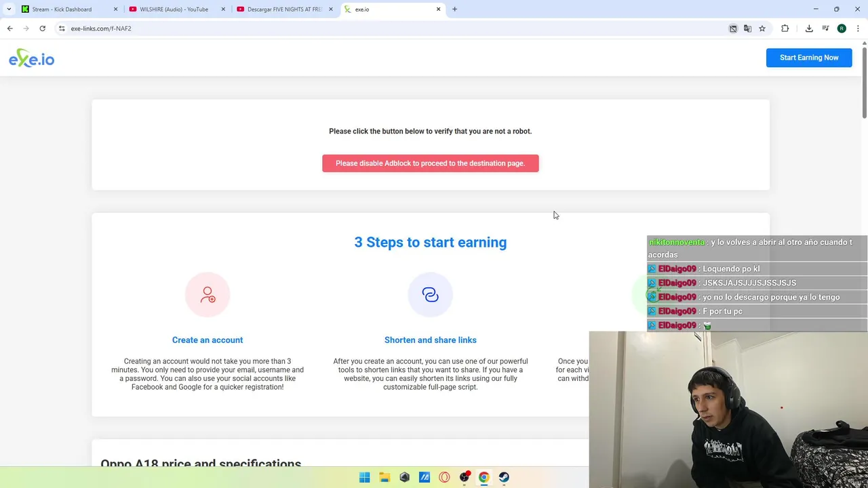Open the translate page icon
The image size is (868, 488).
tap(747, 28)
